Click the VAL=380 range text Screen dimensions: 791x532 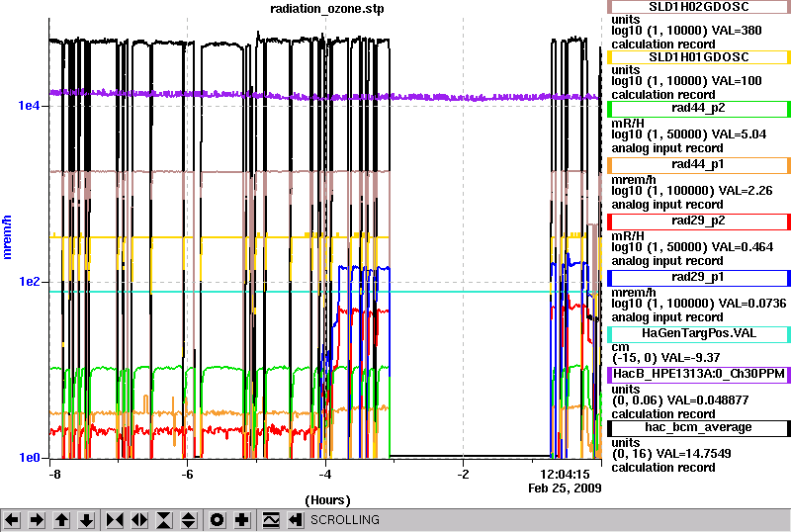pyautogui.click(x=686, y=31)
